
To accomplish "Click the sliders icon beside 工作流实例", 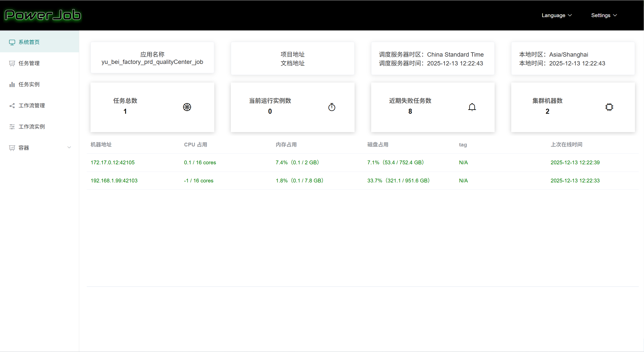I will [12, 127].
